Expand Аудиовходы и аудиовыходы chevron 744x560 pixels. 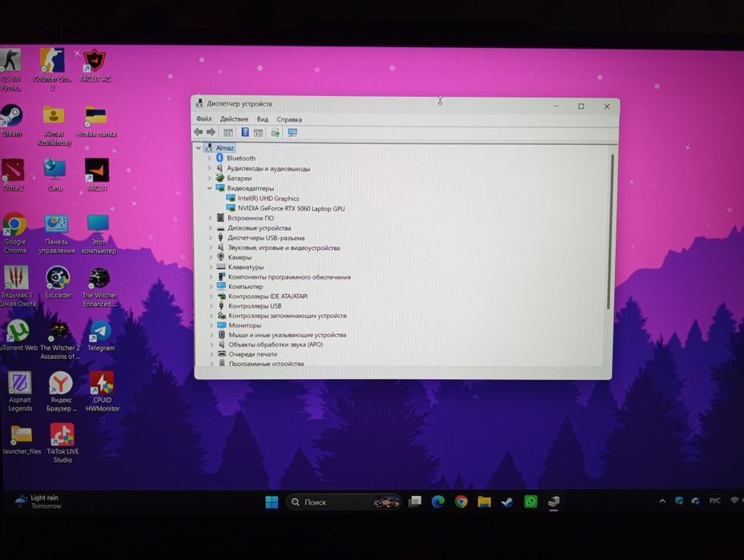209,168
